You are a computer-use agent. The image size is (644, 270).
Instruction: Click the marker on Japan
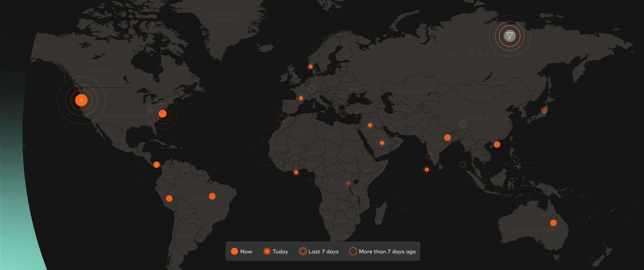(544, 111)
